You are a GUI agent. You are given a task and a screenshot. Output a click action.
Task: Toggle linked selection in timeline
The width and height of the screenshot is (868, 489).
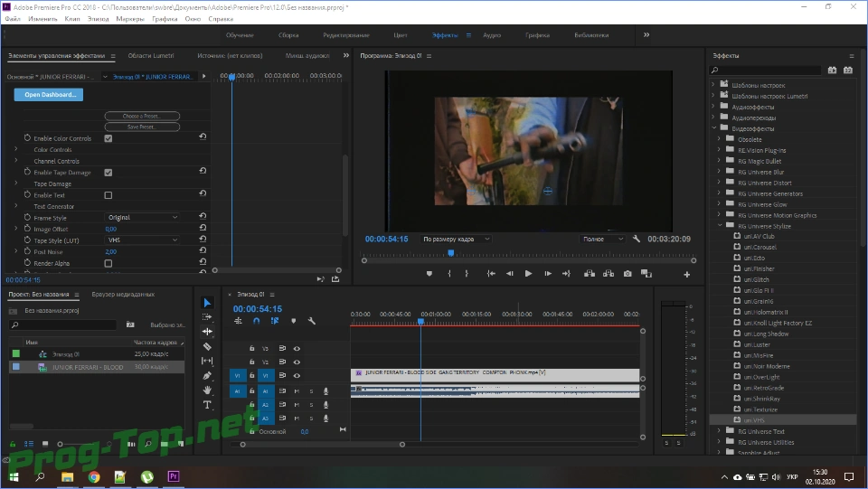point(275,321)
